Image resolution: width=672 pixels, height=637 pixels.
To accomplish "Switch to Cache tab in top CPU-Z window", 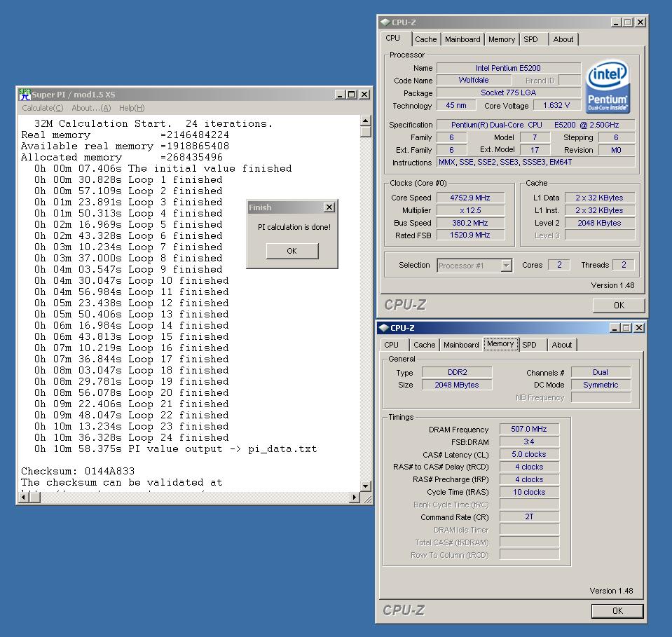I will click(425, 39).
